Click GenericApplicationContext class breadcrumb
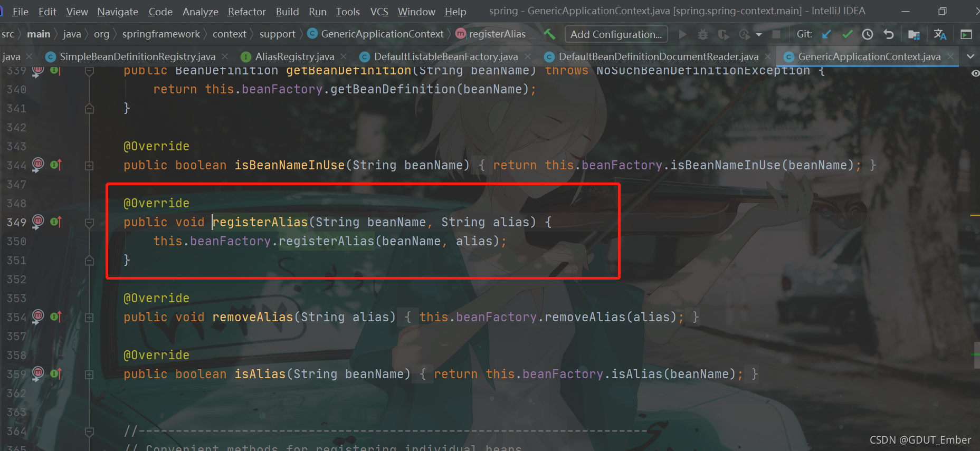 [376, 34]
